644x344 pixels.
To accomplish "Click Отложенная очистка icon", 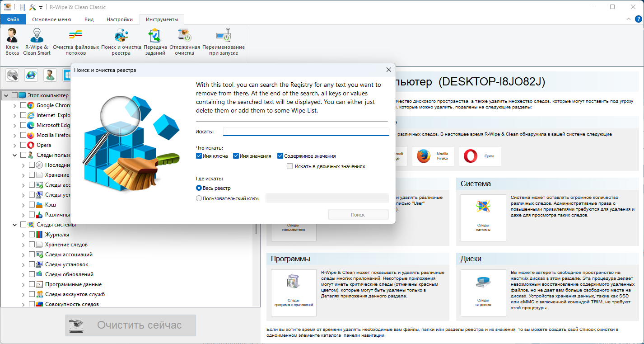I will 184,42.
